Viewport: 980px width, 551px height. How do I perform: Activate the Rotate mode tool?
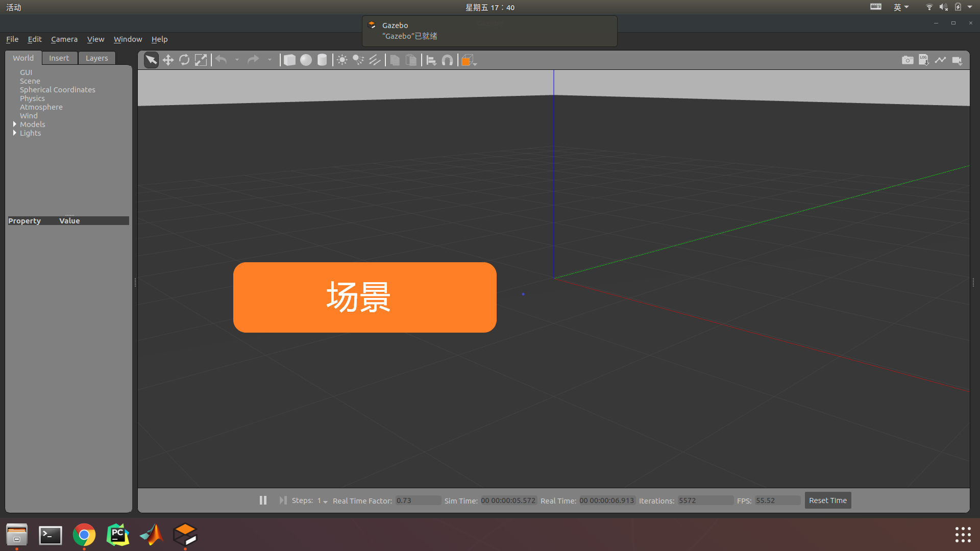coord(184,60)
